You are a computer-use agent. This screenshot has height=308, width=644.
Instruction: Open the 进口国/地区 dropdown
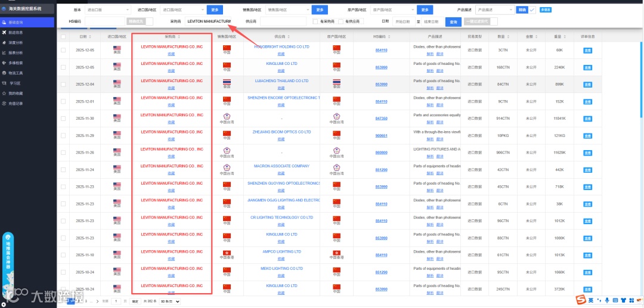(x=183, y=10)
